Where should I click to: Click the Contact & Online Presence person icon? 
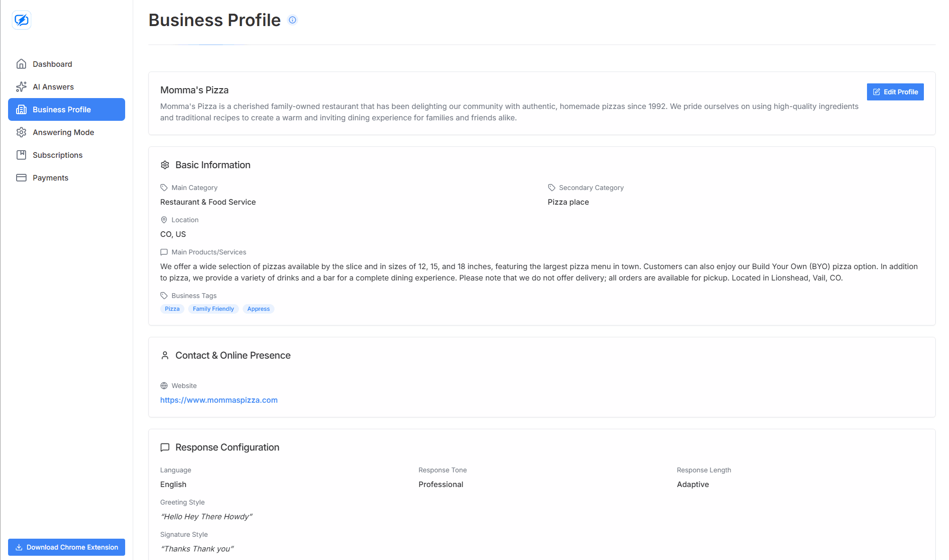165,355
